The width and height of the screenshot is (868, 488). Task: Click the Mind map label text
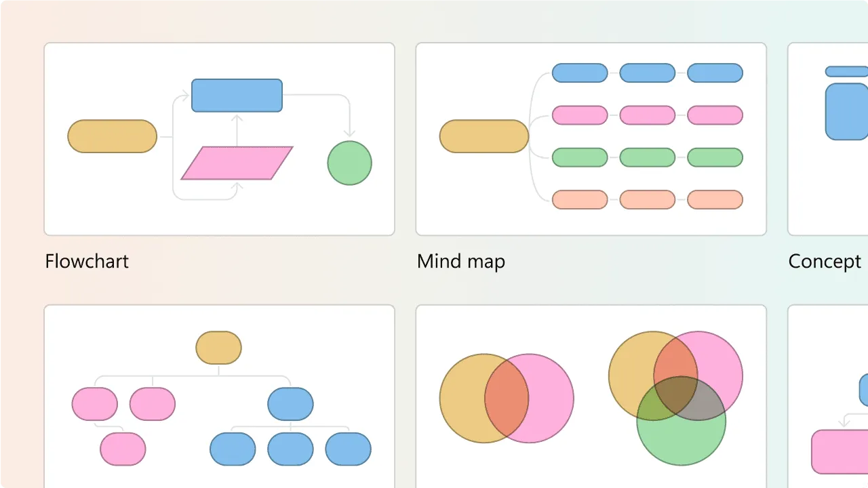(x=460, y=261)
